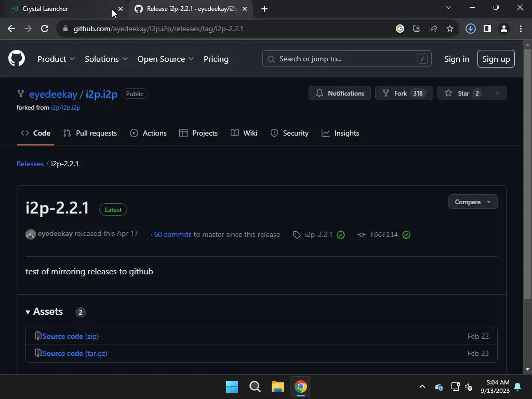
Task: Open File Explorer from the taskbar
Action: pyautogui.click(x=277, y=387)
